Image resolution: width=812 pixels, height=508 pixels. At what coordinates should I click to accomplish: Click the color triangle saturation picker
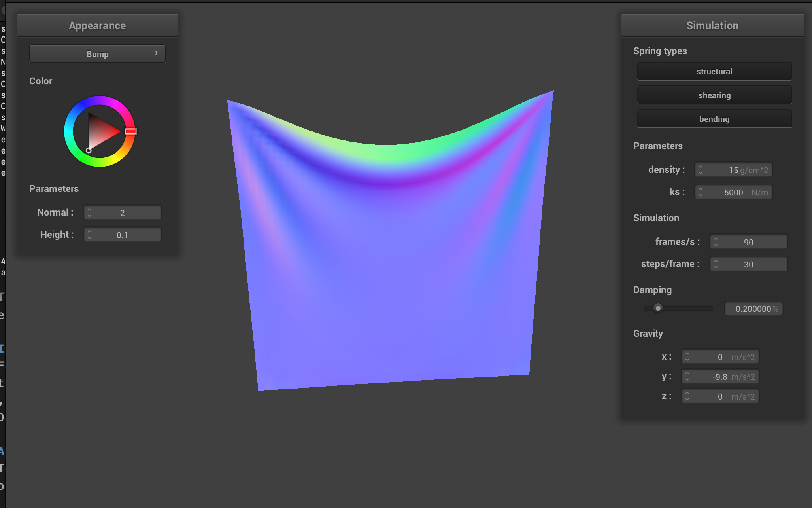100,131
